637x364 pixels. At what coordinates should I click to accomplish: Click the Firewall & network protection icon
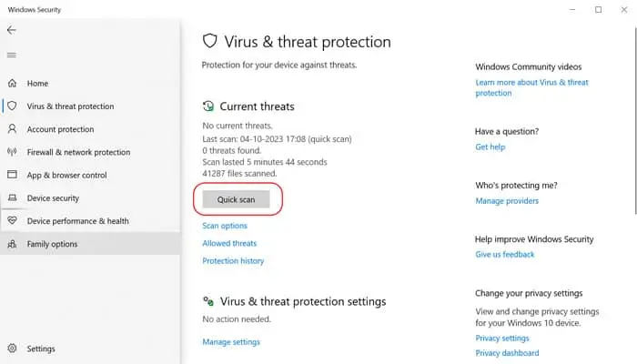point(13,152)
